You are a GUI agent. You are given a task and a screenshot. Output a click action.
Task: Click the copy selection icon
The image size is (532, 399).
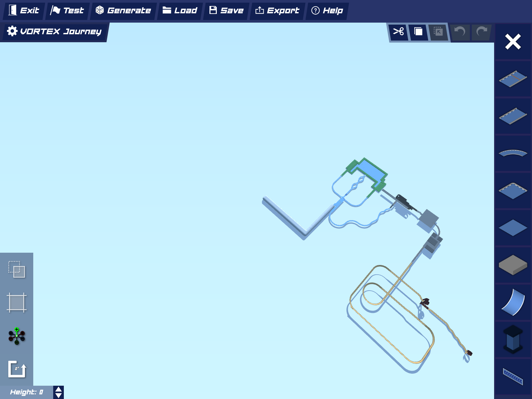point(418,32)
